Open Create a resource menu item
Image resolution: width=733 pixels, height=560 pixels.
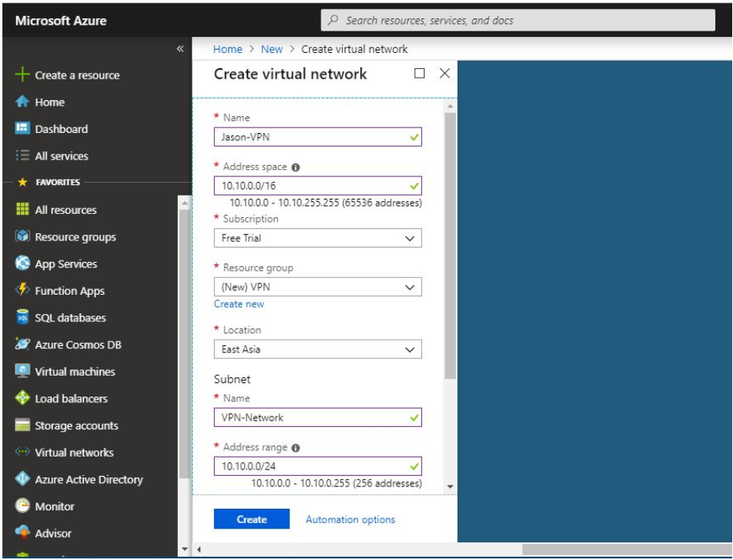point(77,75)
